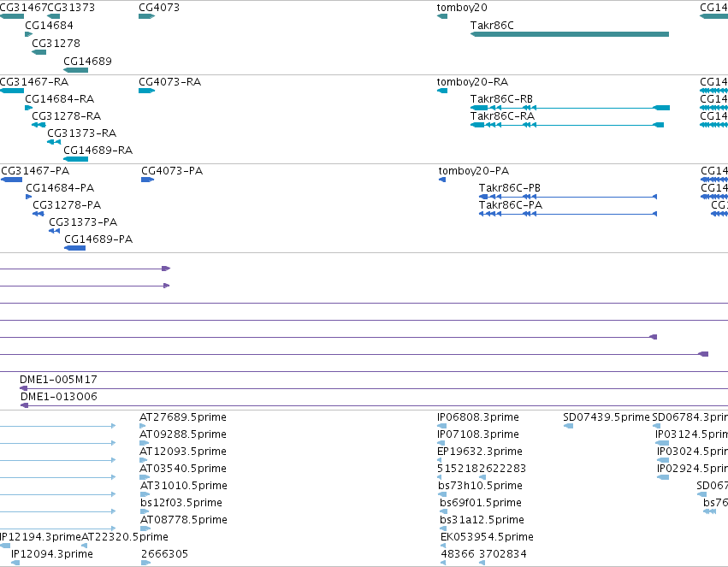Click the CG31467-PA protein label
This screenshot has height=567, width=728.
click(35, 171)
